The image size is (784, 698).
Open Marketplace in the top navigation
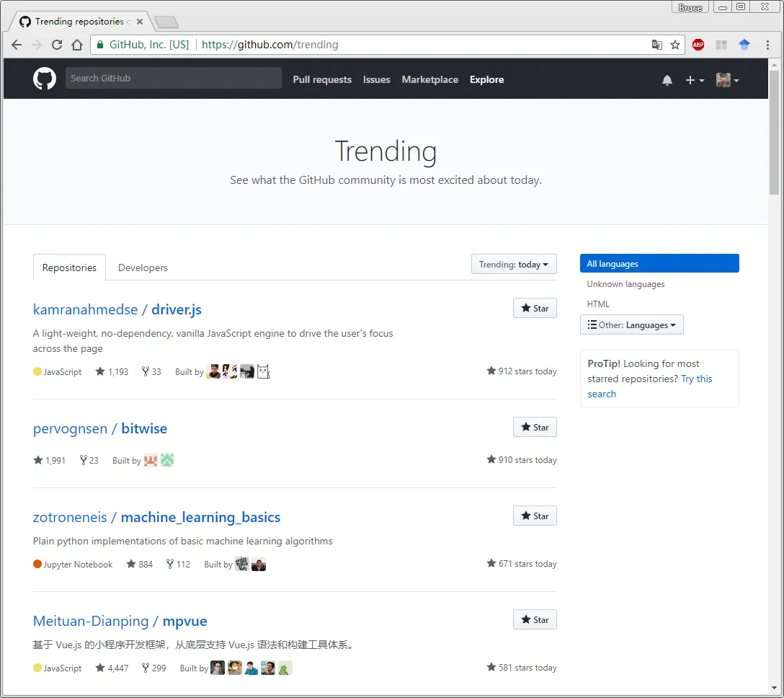coord(429,80)
